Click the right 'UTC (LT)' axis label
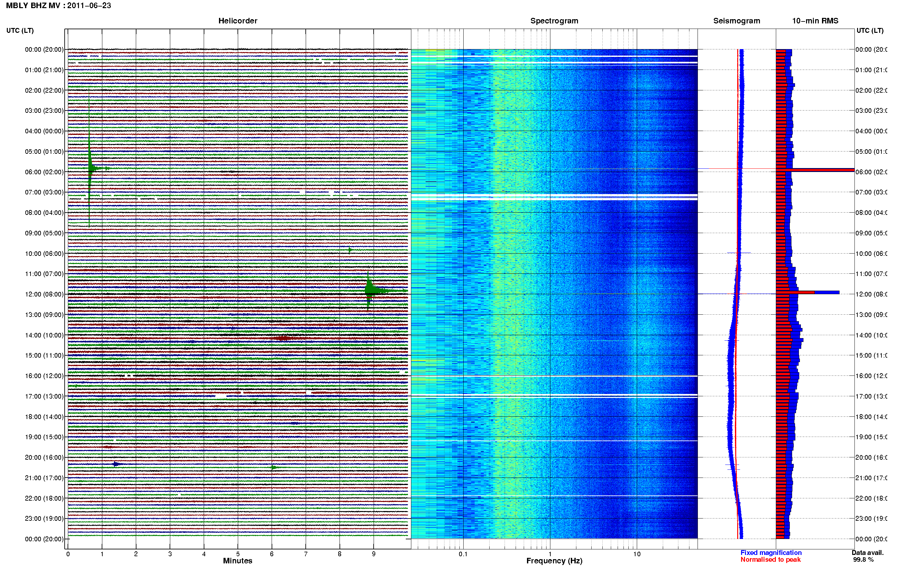The image size is (924, 578). [870, 31]
